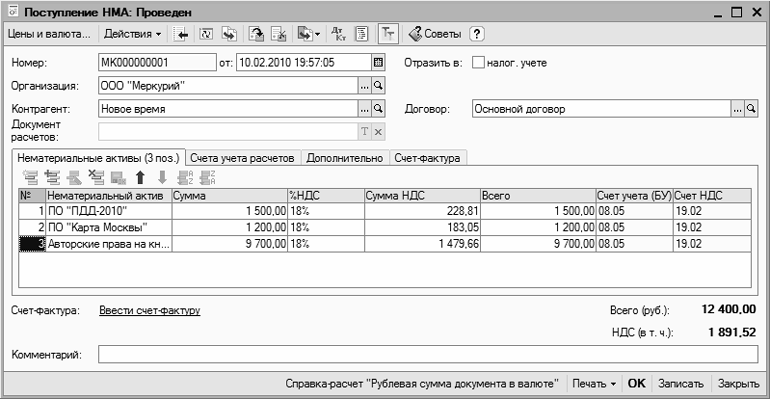Toggle the налог. учете checkbox

coord(478,62)
